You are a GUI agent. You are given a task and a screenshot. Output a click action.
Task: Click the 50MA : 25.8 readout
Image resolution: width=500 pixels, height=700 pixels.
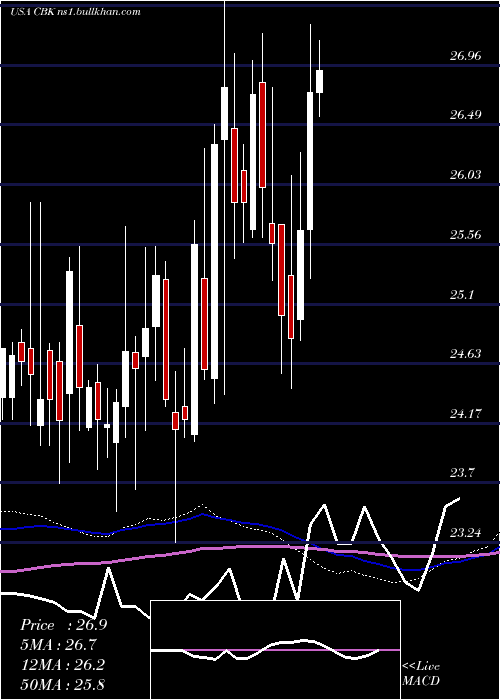coord(62,684)
